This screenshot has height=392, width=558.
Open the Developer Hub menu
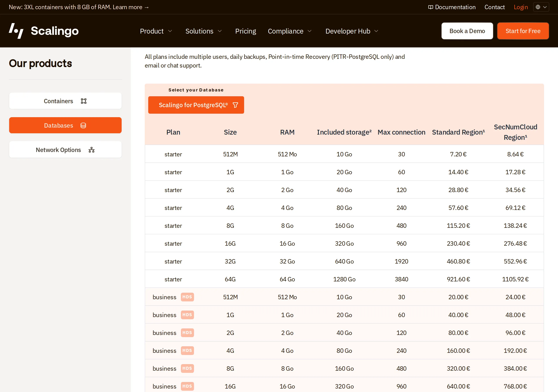pyautogui.click(x=352, y=31)
